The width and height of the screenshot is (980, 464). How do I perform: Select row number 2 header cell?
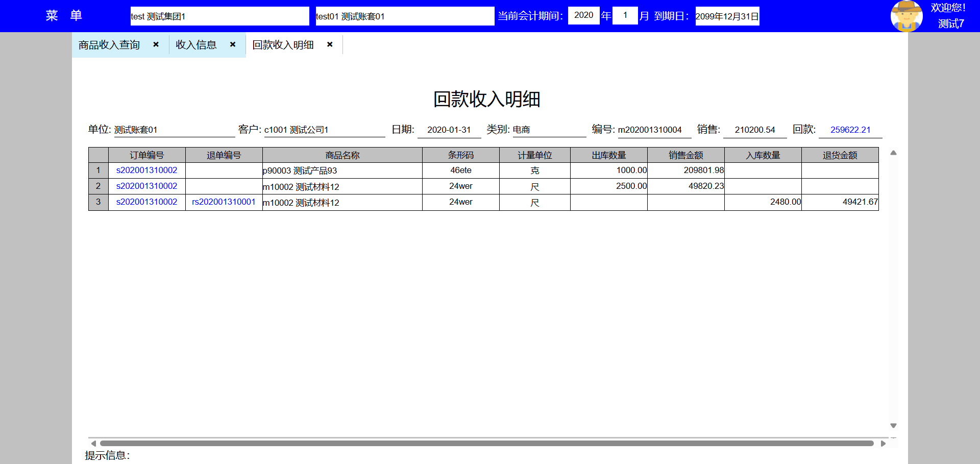[x=98, y=186]
